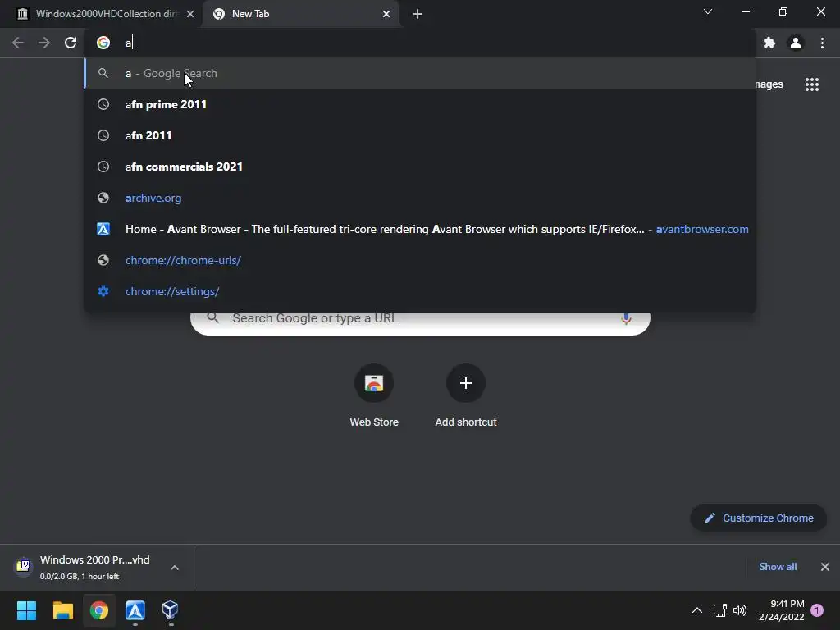Reload the current page
840x630 pixels.
tap(71, 43)
